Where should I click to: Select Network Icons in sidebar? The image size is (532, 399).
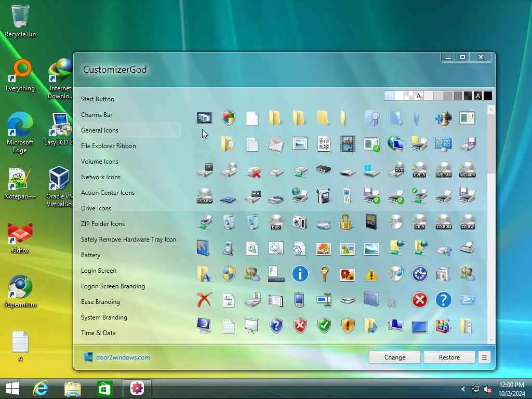101,177
